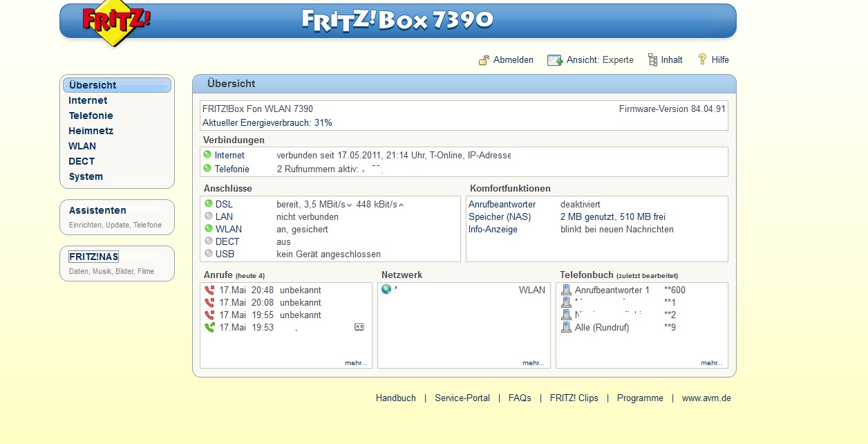Click phone icon beside Anrufbeantworter 1
868x444 pixels.
point(566,290)
